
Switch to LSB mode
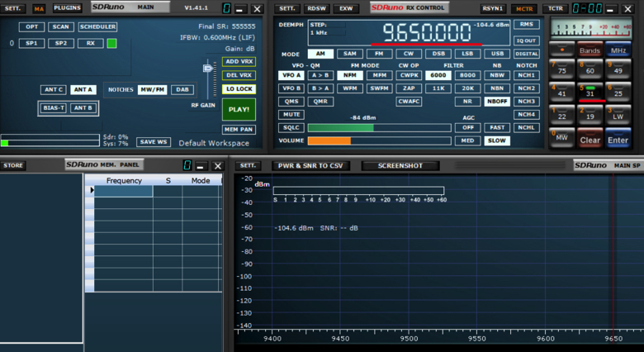(467, 54)
